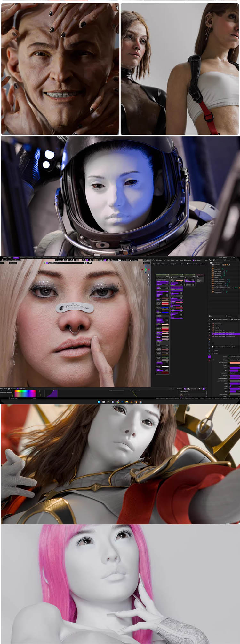Open the Render properties tab icon
This screenshot has width=240, height=644.
[209, 324]
